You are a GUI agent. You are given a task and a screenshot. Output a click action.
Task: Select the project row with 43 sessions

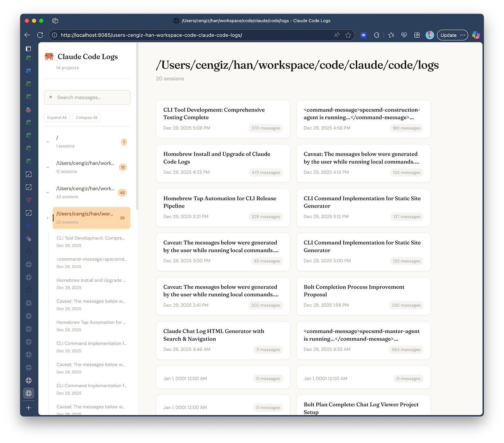(91, 193)
